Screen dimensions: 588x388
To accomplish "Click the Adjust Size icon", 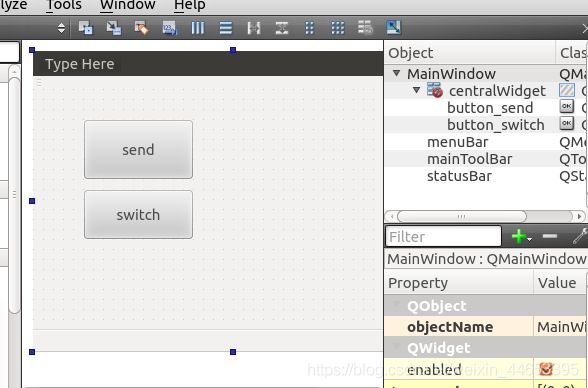I will pos(393,28).
